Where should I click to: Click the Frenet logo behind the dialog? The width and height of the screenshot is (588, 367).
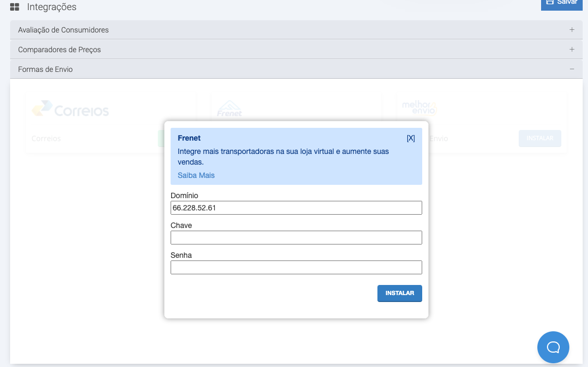(x=229, y=109)
